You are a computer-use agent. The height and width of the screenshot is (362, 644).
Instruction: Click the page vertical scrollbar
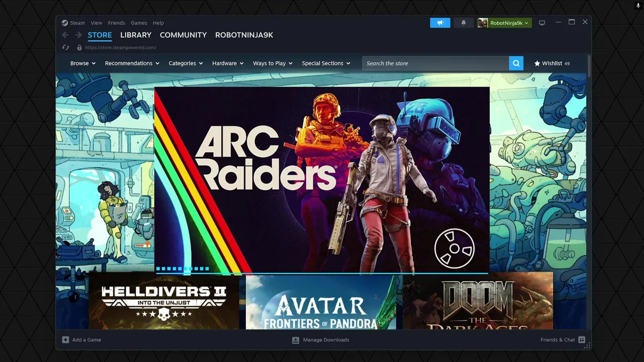point(589,65)
